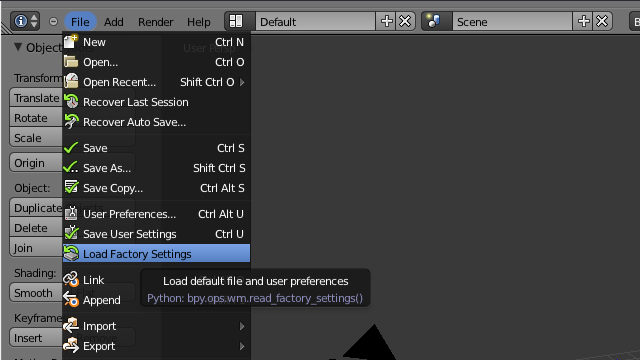Click the Origin button
This screenshot has width=640, height=360.
(x=36, y=163)
